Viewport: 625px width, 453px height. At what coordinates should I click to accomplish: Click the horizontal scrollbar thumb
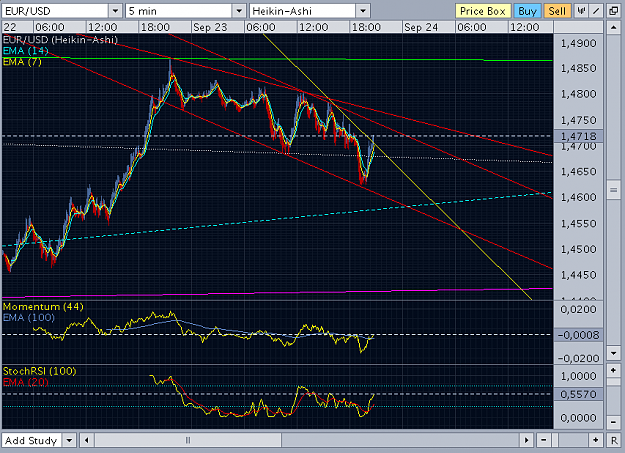[188, 440]
